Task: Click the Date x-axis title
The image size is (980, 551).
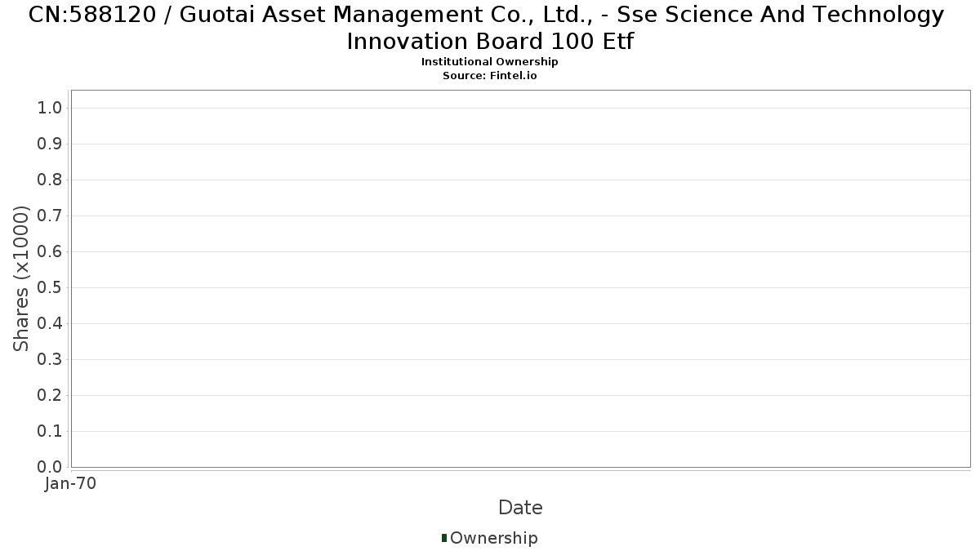Action: click(520, 508)
